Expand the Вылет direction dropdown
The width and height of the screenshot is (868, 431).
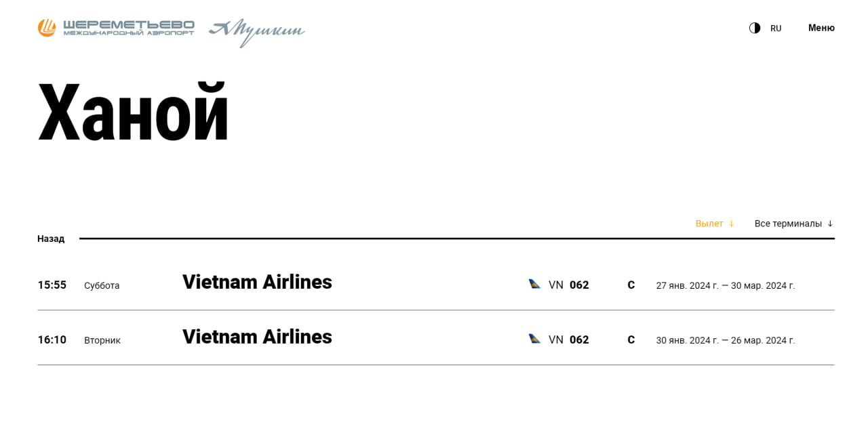(715, 224)
